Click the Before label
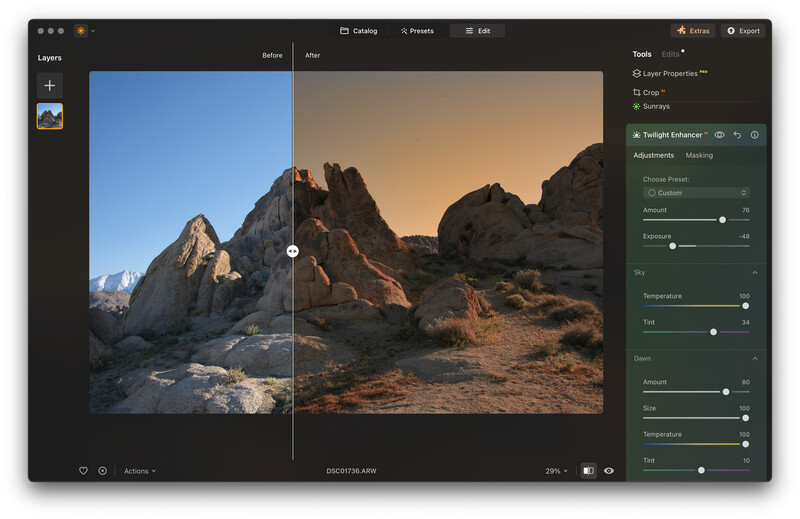The width and height of the screenshot is (800, 519). 272,55
